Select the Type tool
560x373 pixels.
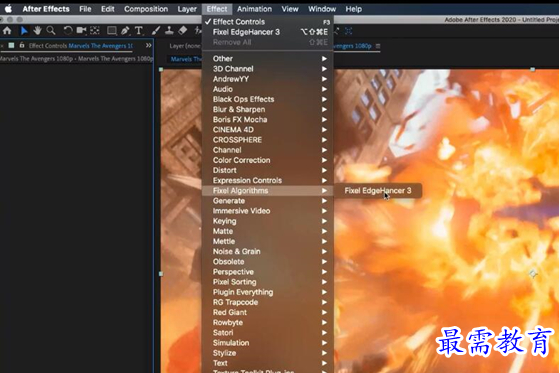pyautogui.click(x=139, y=31)
